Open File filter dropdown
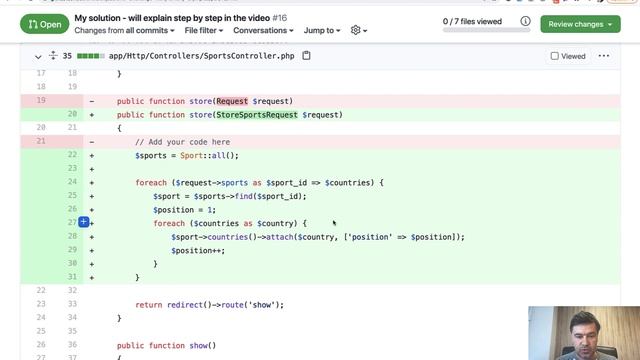This screenshot has width=640, height=360. tap(204, 31)
